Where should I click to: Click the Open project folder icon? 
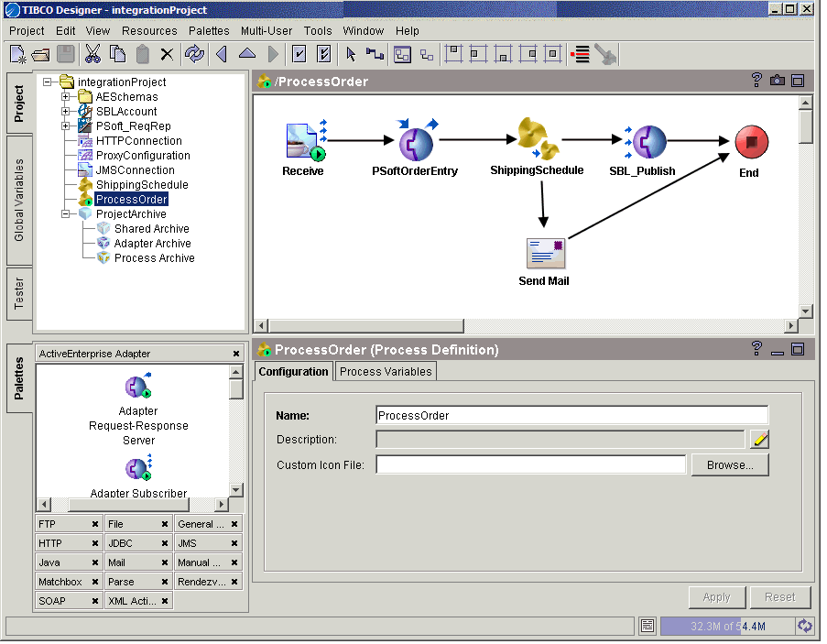click(41, 54)
